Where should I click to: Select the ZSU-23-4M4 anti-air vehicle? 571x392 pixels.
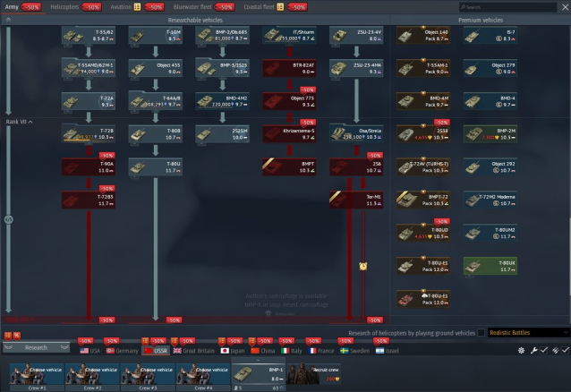coord(355,69)
